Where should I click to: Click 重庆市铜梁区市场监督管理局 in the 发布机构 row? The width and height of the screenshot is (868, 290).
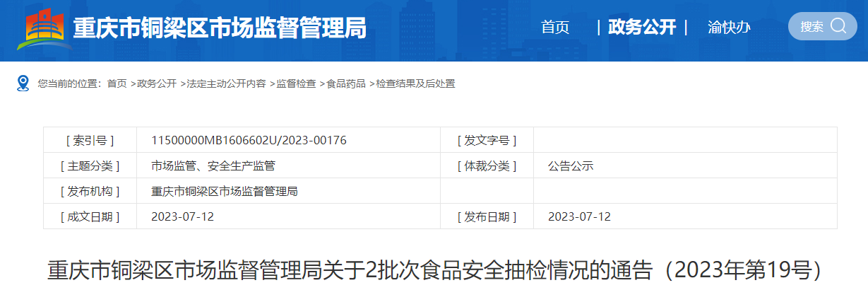[225, 191]
